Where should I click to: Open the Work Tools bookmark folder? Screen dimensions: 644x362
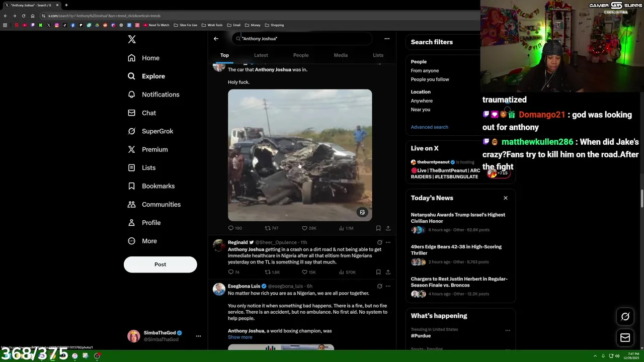pyautogui.click(x=212, y=25)
